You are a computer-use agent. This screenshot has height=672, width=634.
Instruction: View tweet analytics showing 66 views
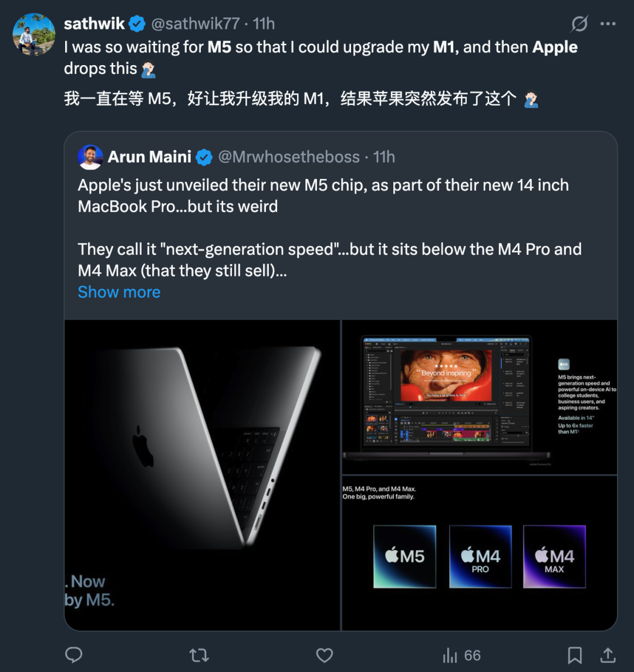[x=461, y=656]
